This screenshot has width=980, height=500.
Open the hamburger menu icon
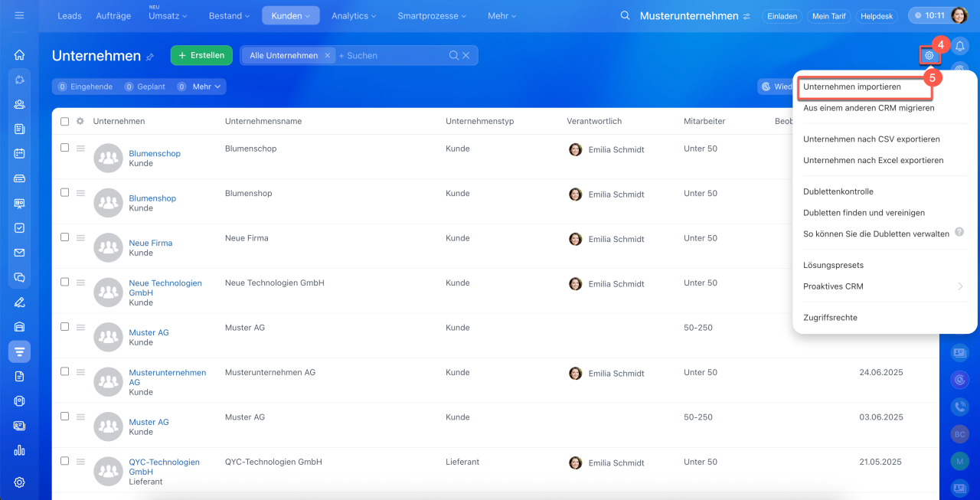click(19, 15)
